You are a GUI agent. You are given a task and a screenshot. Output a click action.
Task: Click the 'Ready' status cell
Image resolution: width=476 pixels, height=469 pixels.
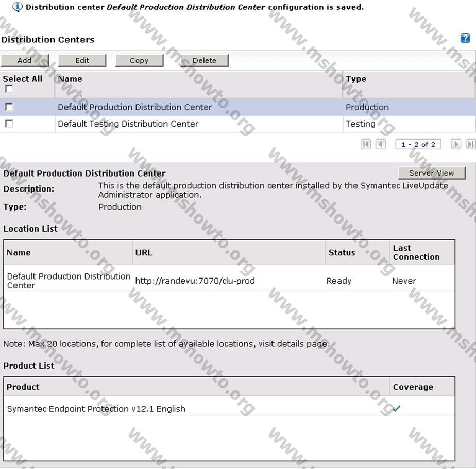click(x=339, y=281)
